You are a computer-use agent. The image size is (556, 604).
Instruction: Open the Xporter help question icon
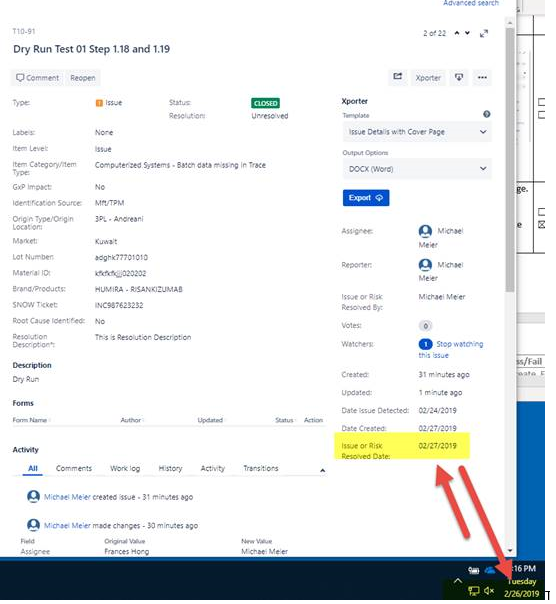pos(487,114)
